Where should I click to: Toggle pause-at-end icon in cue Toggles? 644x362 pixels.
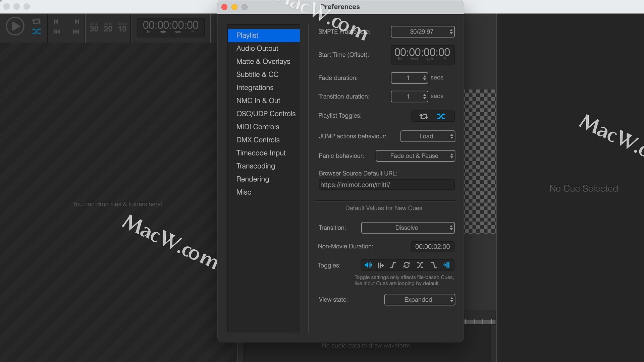click(x=446, y=265)
